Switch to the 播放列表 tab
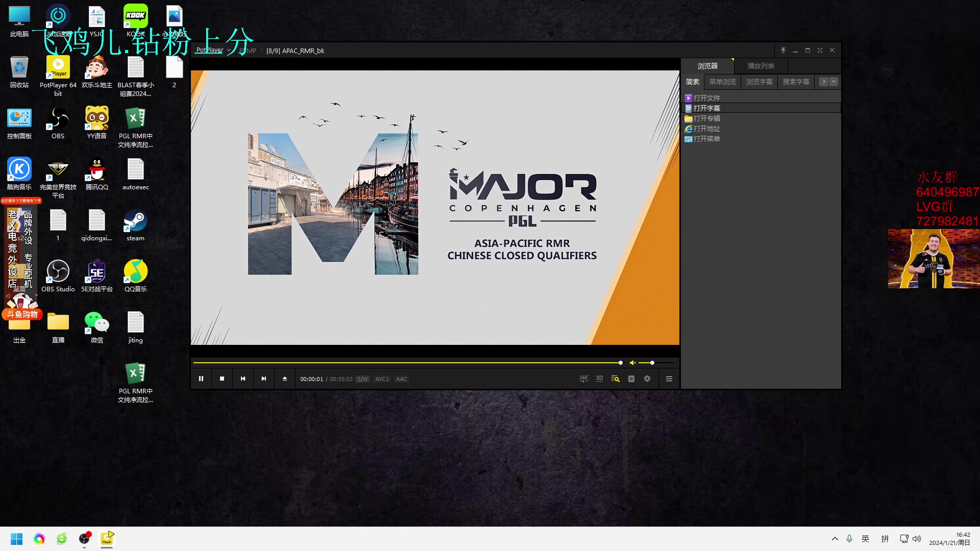The width and height of the screenshot is (980, 551). point(761,66)
